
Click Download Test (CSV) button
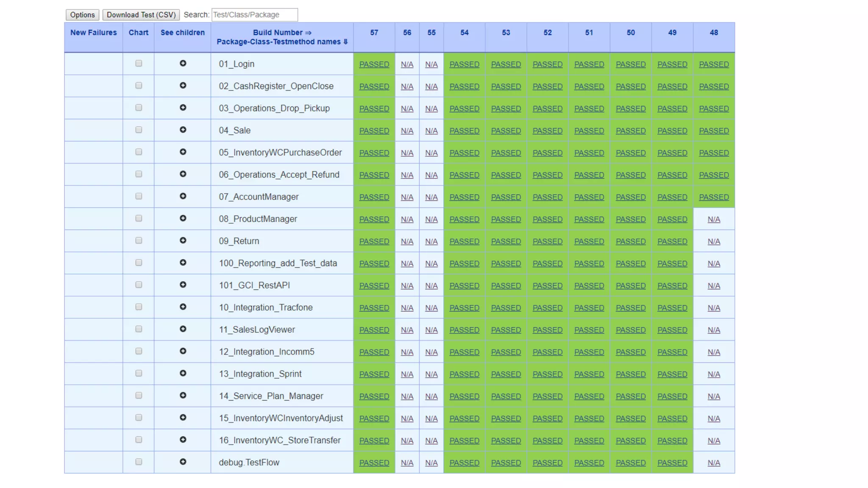[141, 15]
